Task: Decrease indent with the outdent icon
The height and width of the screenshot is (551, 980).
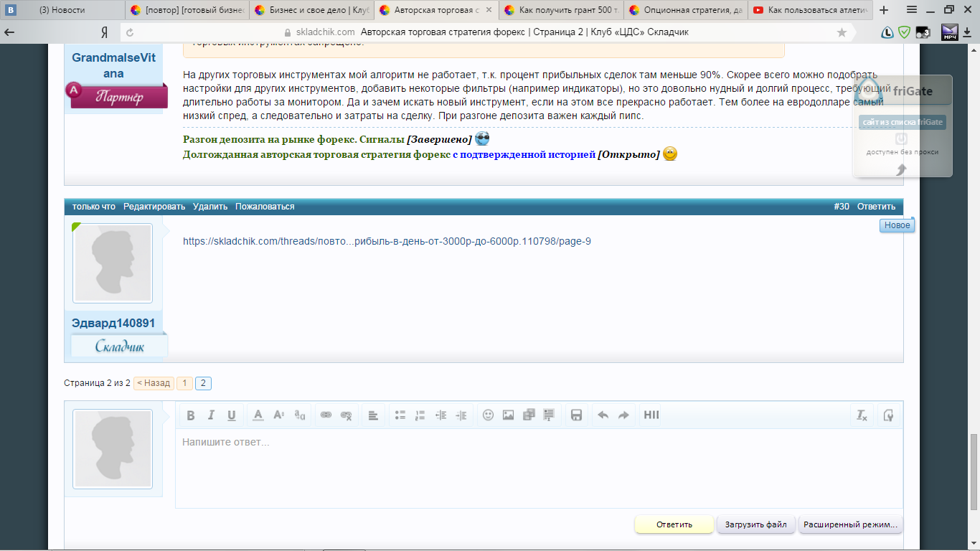Action: [x=441, y=415]
